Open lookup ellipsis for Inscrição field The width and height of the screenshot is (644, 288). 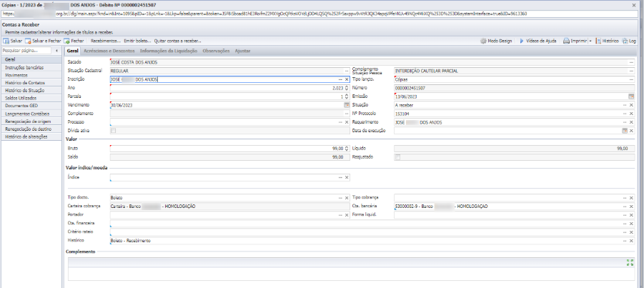340,79
